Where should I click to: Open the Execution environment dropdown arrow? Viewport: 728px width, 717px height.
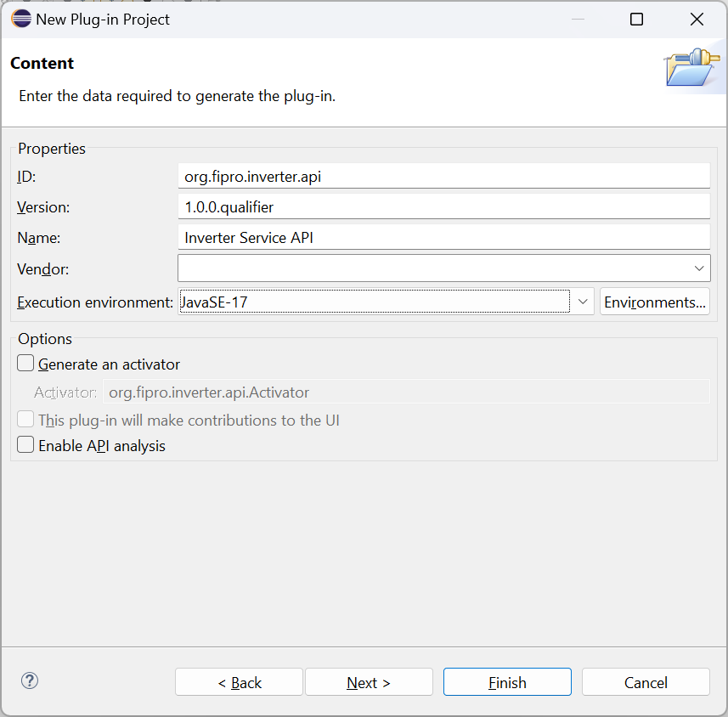[583, 302]
